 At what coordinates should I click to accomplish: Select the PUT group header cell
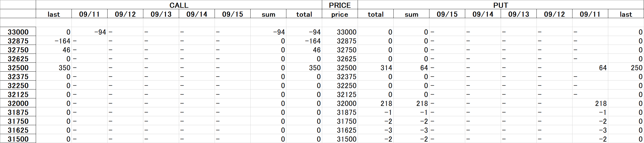coord(501,5)
